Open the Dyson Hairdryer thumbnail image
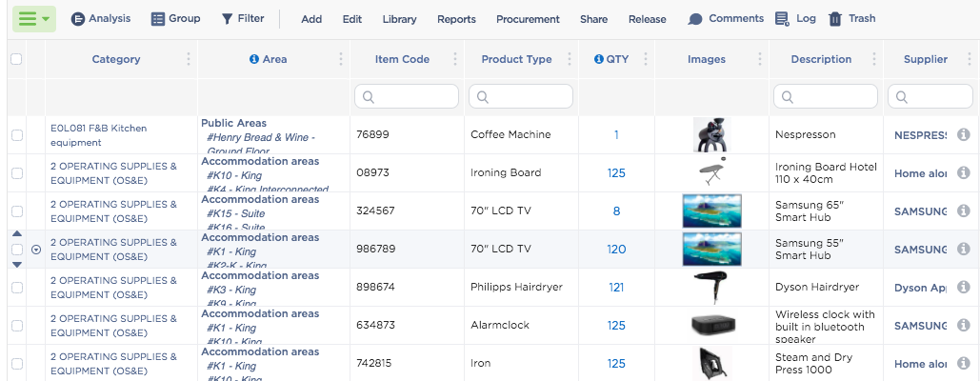 tap(711, 288)
